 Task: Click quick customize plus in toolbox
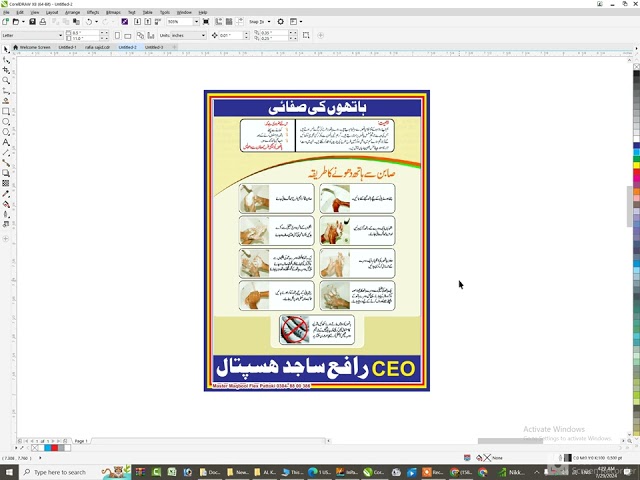pos(6,239)
